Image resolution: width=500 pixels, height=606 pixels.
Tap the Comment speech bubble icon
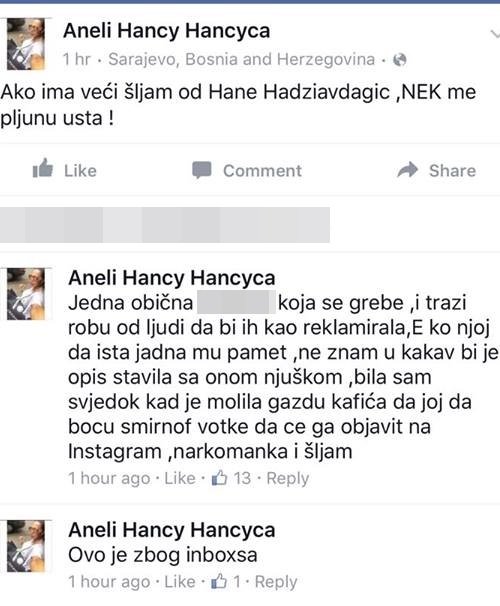(202, 170)
